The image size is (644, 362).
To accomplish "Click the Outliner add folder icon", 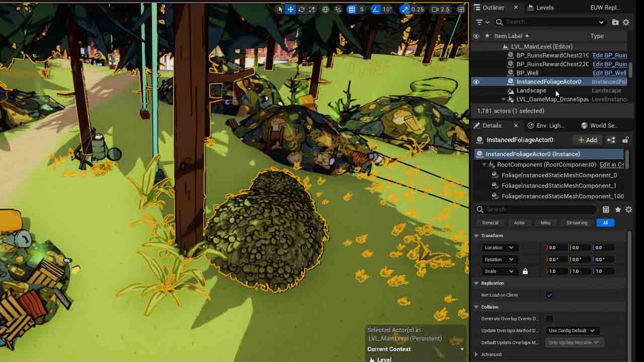I will coord(615,22).
